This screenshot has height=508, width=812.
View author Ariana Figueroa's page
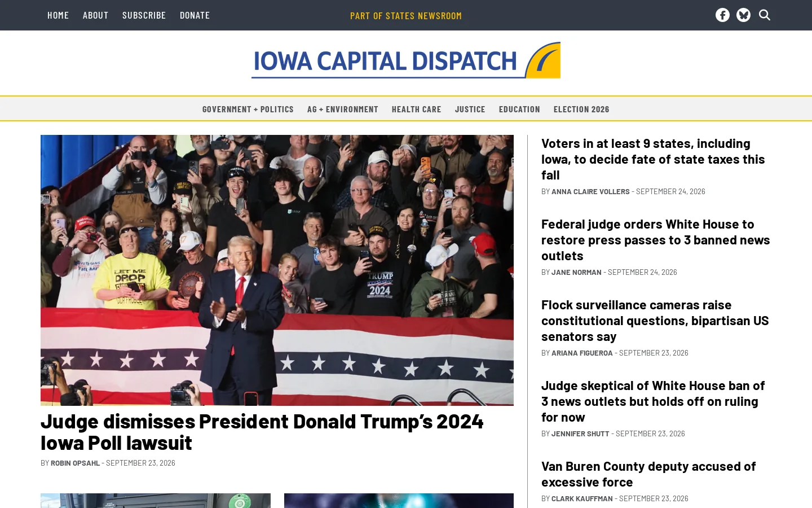point(582,353)
